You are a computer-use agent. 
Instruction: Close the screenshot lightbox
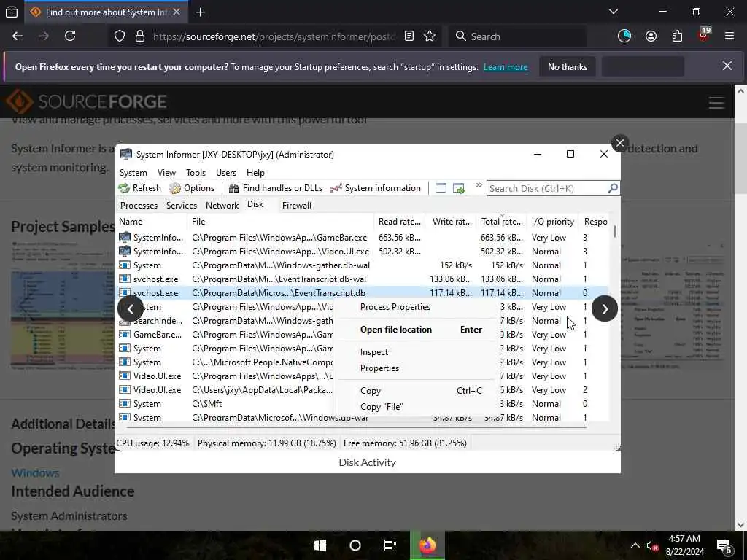(620, 143)
